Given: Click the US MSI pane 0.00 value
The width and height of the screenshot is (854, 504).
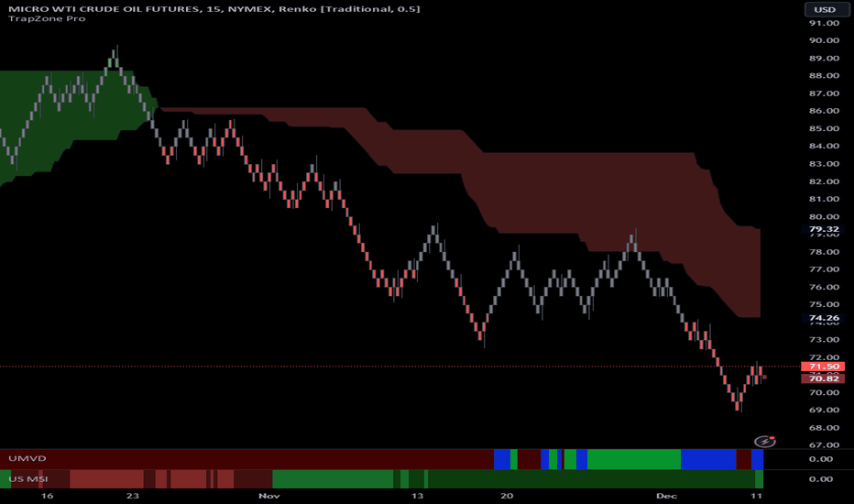Looking at the screenshot, I should (821, 479).
